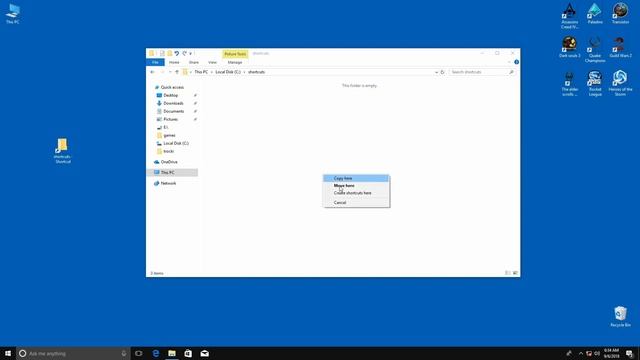Open the Action Center notifications icon
The image size is (640, 360).
pos(630,353)
